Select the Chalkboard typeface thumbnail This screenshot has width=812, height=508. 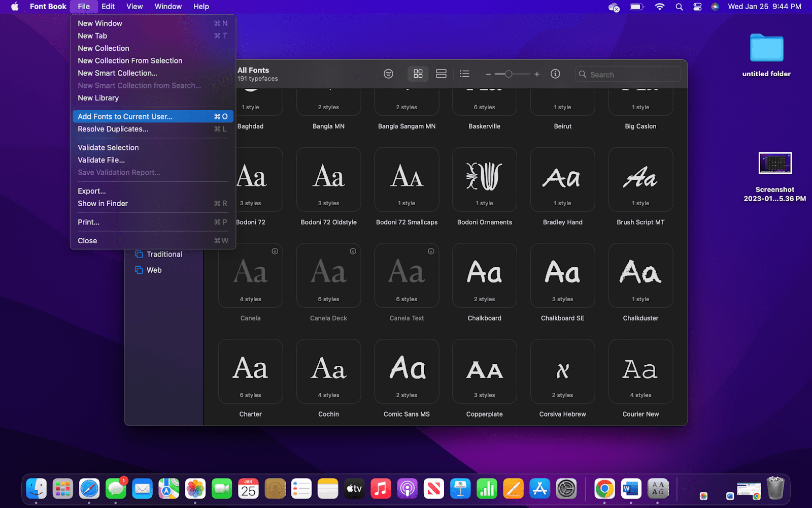485,275
